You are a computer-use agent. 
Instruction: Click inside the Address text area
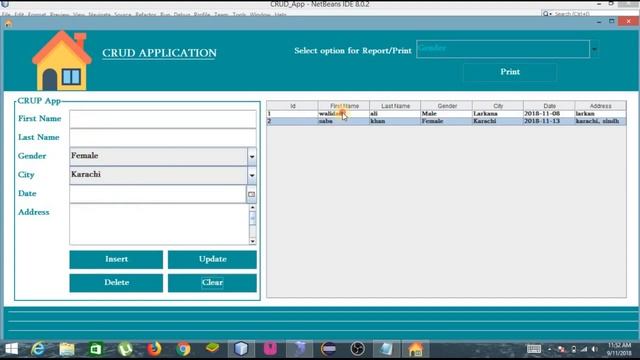[x=159, y=224]
